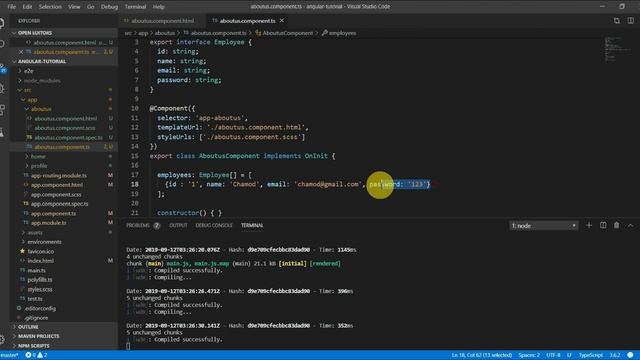The height and width of the screenshot is (360, 640).
Task: Expand the assets folder
Action: coord(35,232)
